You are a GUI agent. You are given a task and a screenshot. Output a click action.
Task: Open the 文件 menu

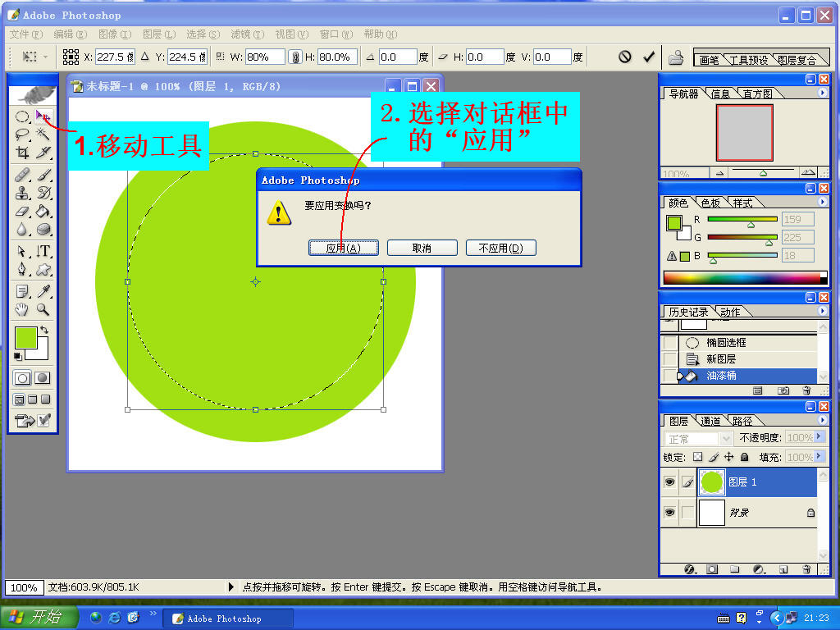click(25, 34)
